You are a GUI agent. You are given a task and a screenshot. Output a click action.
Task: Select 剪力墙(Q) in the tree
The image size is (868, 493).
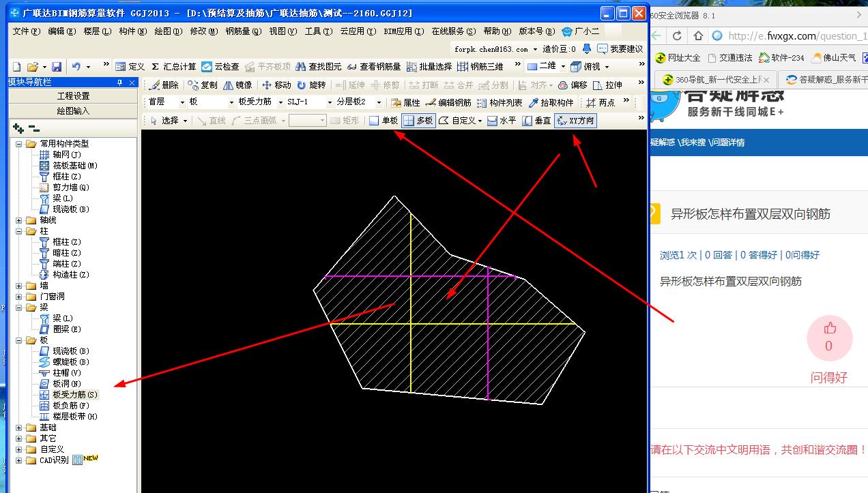pos(71,188)
